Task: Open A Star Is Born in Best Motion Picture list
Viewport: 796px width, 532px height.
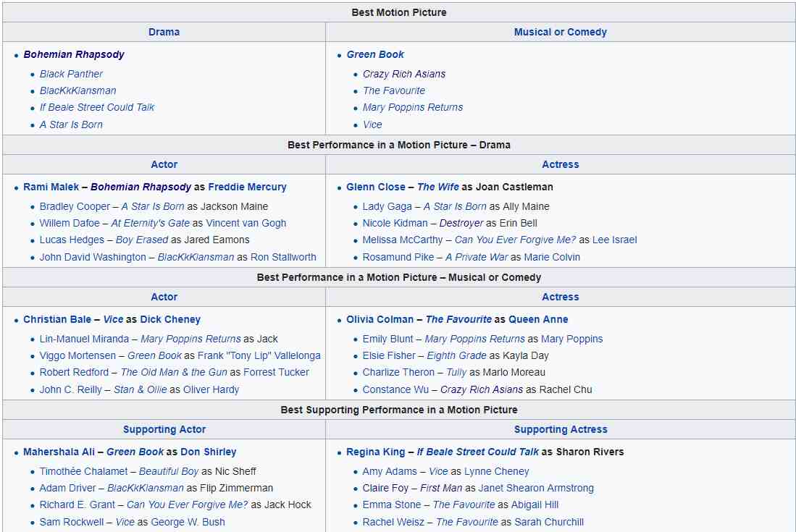Action: point(71,124)
